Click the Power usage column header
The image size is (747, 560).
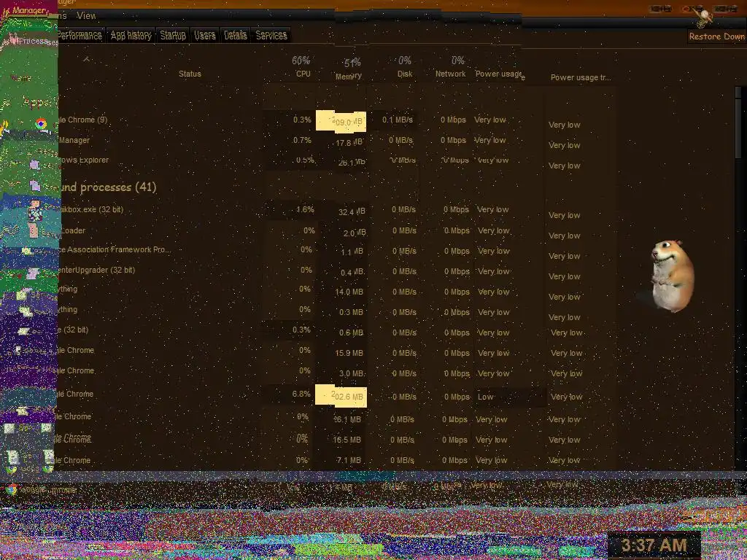click(500, 74)
